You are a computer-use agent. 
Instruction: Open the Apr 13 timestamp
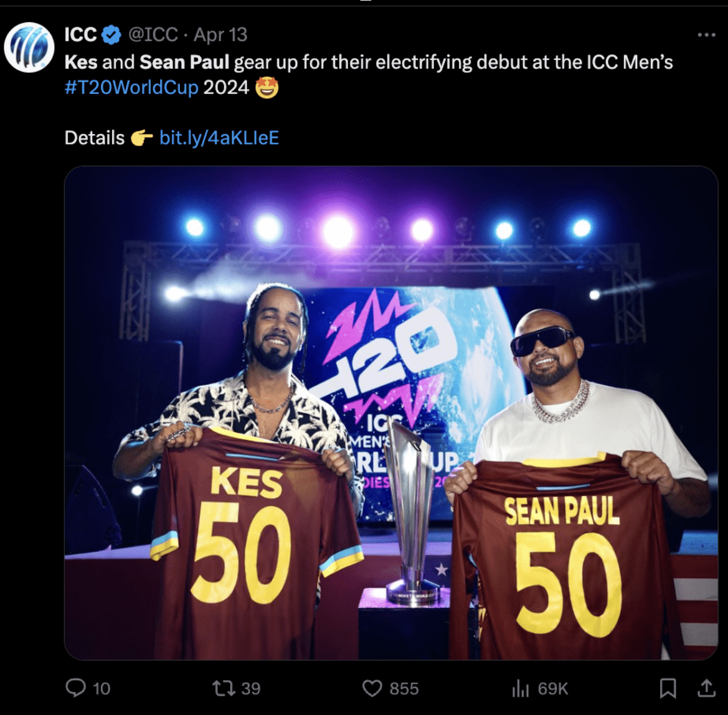[220, 35]
